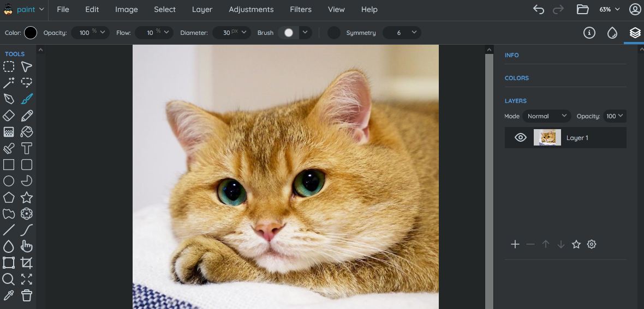This screenshot has height=309, width=644.
Task: Open the layer Opacity dropdown
Action: pos(615,116)
